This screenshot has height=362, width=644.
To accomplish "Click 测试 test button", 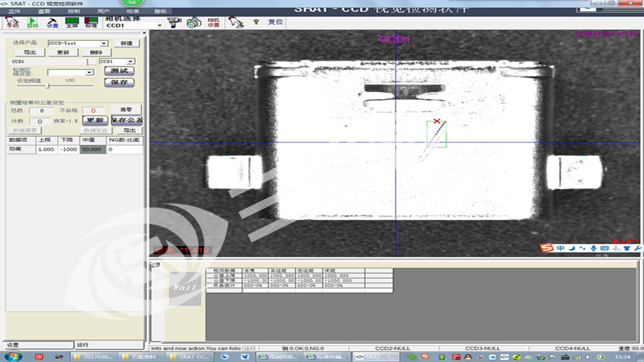I will tap(119, 71).
